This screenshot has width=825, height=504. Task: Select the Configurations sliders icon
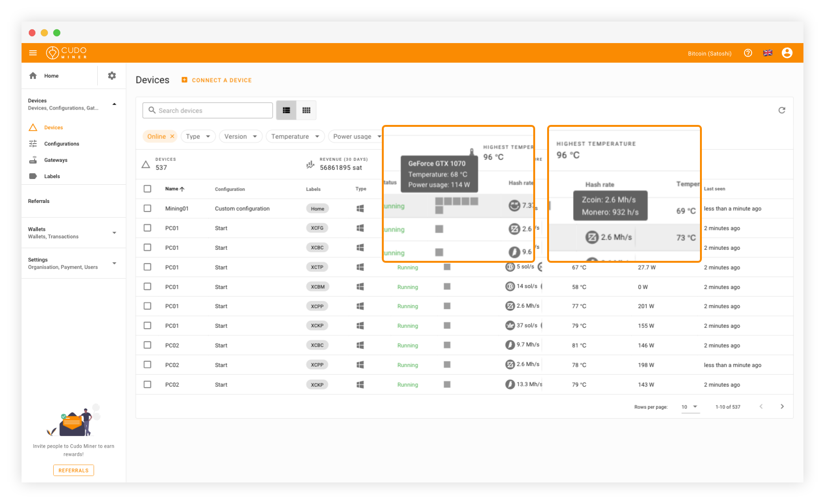(33, 144)
